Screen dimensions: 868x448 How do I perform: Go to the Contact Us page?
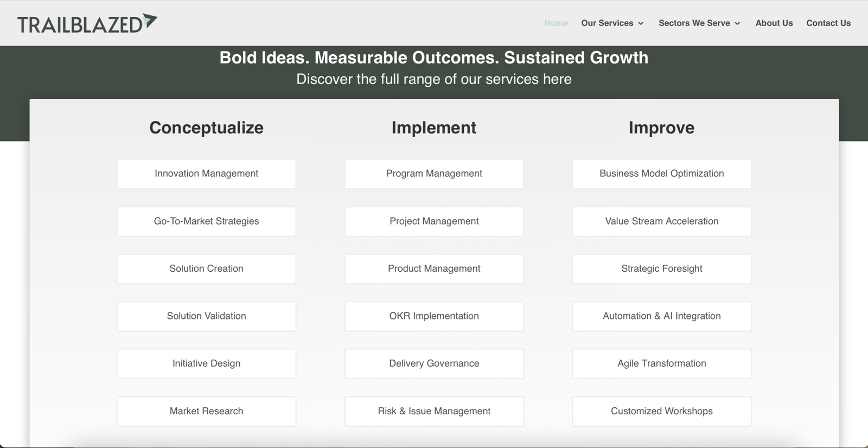[828, 23]
